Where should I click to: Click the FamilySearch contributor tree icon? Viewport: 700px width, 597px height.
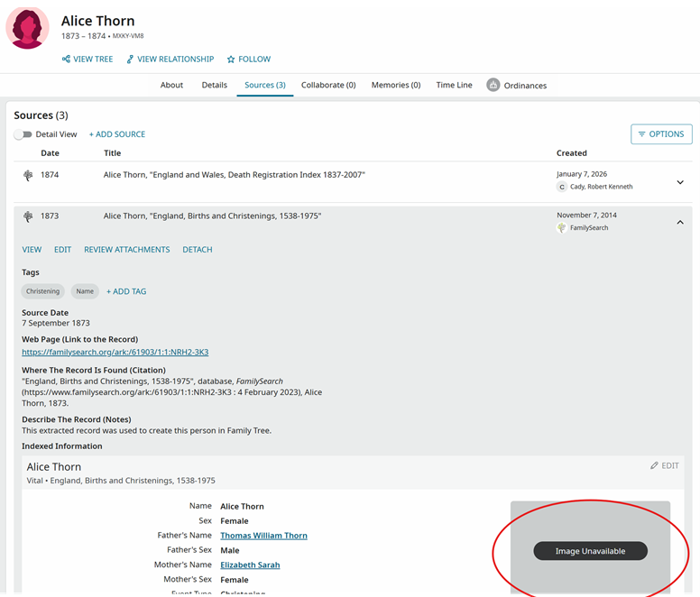point(562,227)
